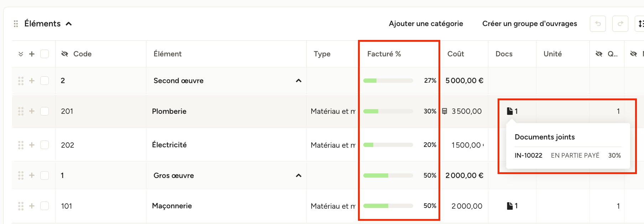This screenshot has height=224, width=644.
Task: Click the redo arrow button
Action: coord(620,24)
